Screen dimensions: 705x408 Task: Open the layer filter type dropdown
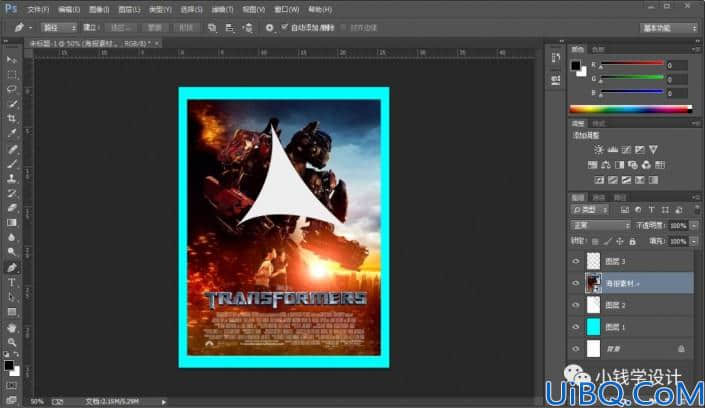(x=590, y=210)
